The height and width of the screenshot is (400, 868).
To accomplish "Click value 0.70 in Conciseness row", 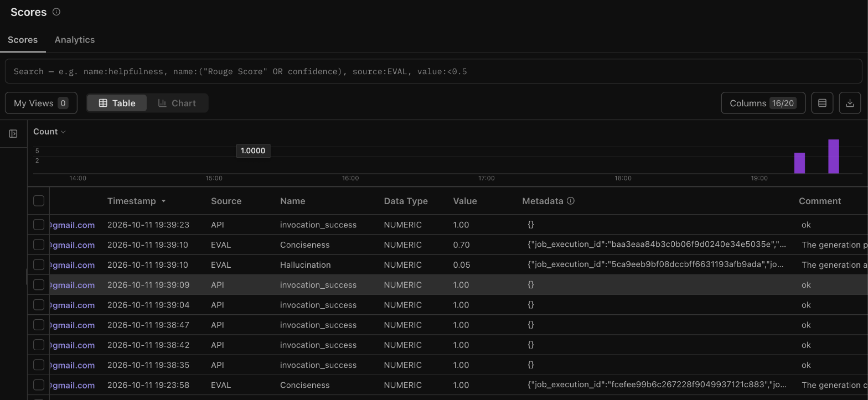I will (x=461, y=245).
